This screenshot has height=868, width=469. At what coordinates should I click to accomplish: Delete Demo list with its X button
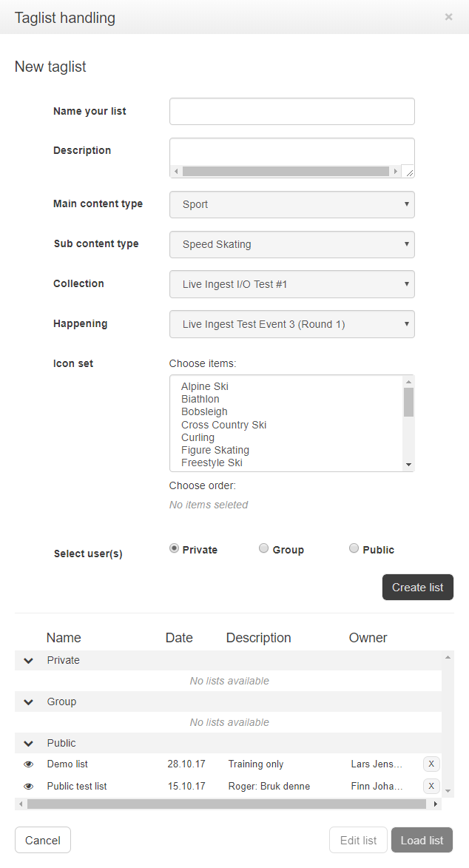pos(431,764)
